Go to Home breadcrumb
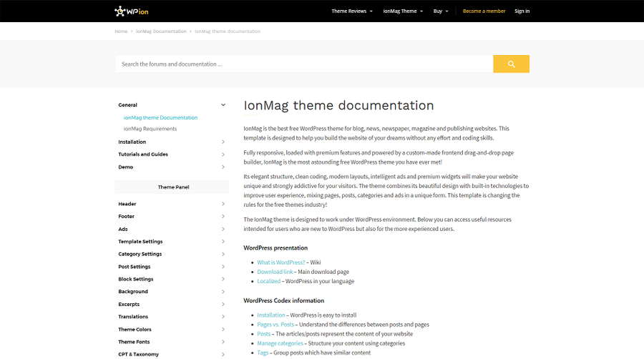Image resolution: width=644 pixels, height=359 pixels. (x=121, y=31)
